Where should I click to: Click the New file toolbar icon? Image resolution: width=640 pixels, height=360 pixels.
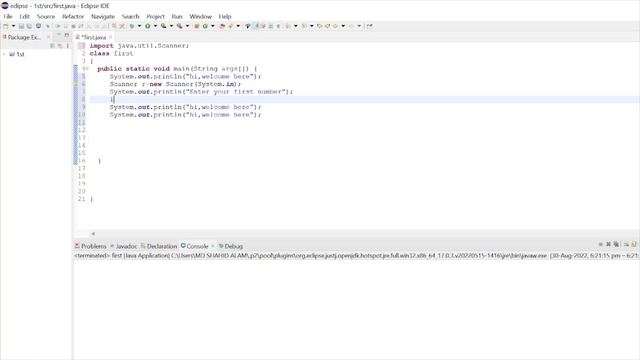[6, 26]
